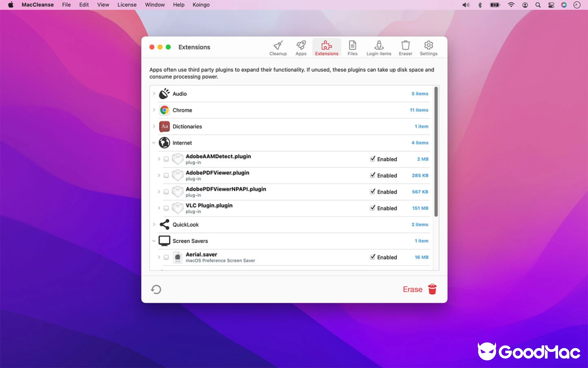The height and width of the screenshot is (368, 588).
Task: Select the Apps toolbar icon
Action: tap(301, 46)
